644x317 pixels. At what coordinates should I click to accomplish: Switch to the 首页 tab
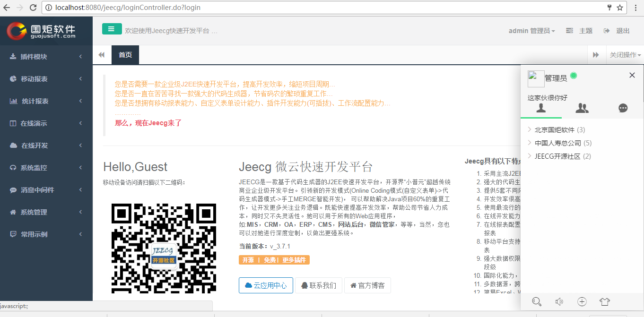(x=125, y=54)
